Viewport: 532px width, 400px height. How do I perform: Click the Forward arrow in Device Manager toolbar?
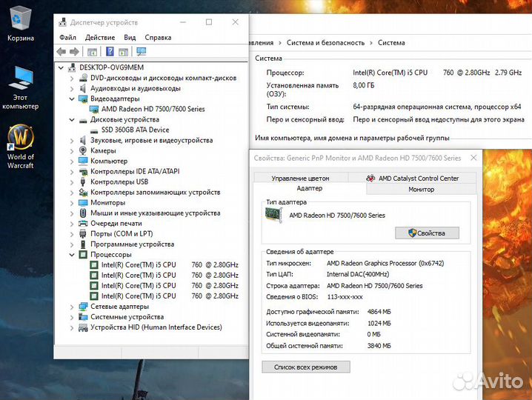(x=74, y=52)
